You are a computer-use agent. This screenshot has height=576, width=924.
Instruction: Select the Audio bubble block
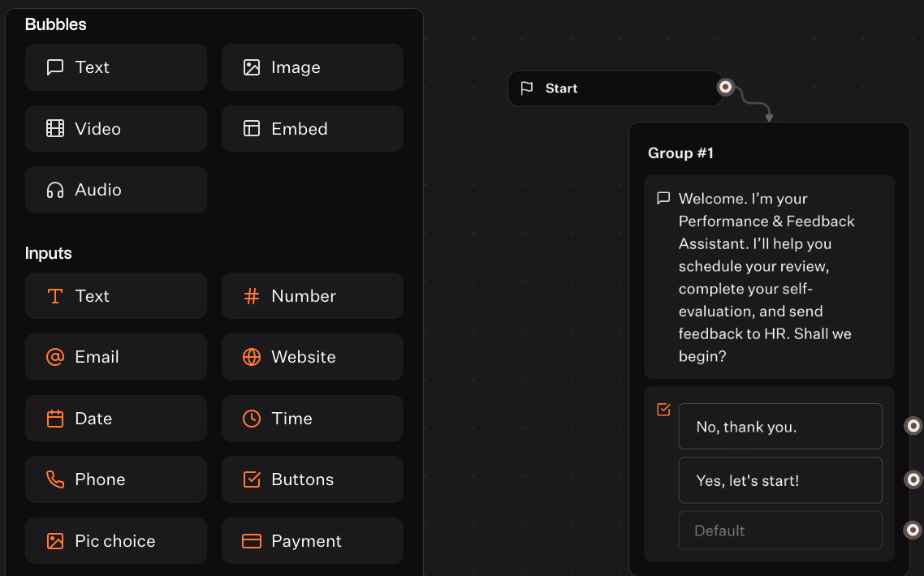115,190
